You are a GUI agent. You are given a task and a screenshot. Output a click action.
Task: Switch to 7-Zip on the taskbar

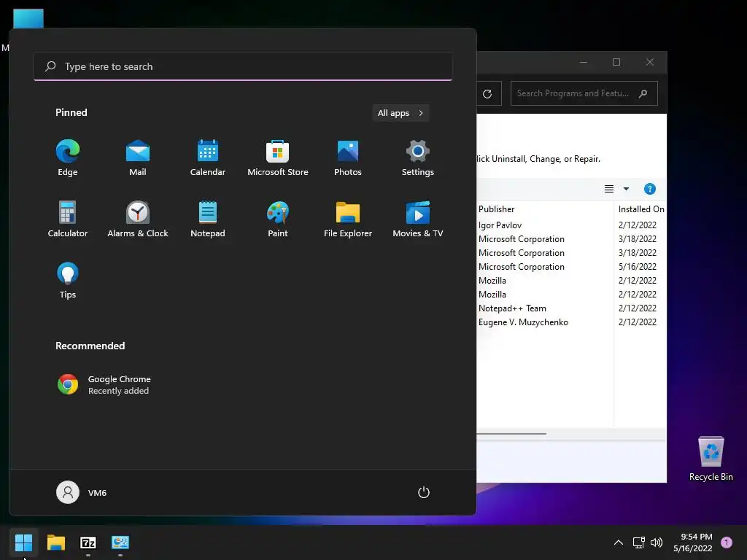88,542
